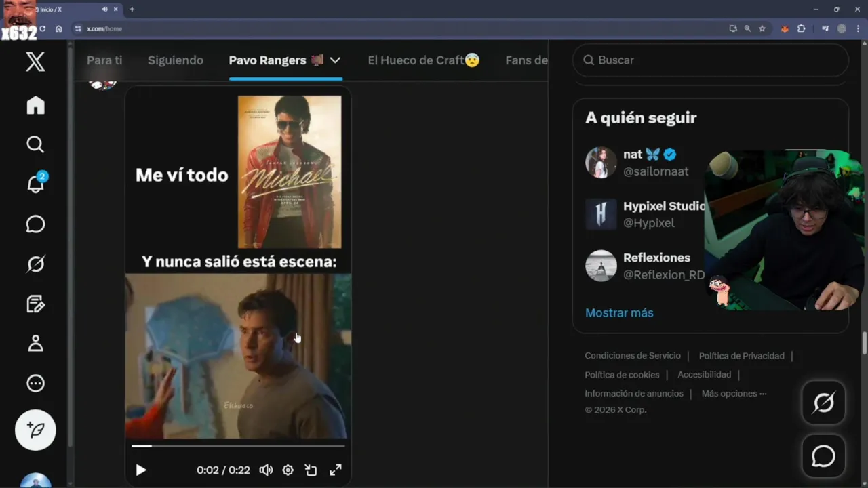
Task: Reload the page in Chrome toolbar
Action: coord(43,28)
